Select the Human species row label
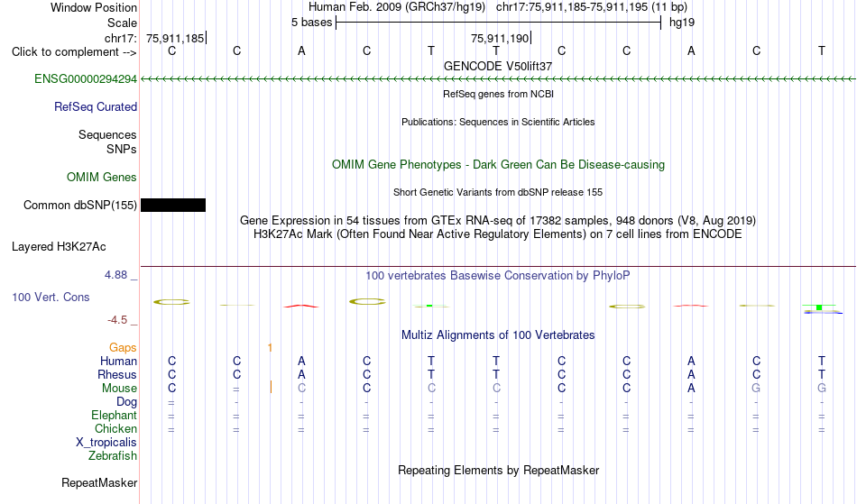This screenshot has height=504, width=857. (118, 361)
